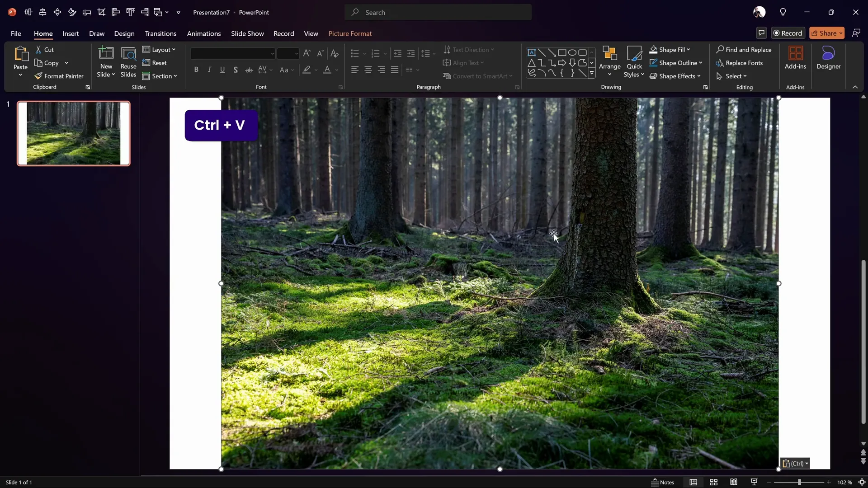Click the Format Painter brush
868x488 pixels.
point(59,76)
